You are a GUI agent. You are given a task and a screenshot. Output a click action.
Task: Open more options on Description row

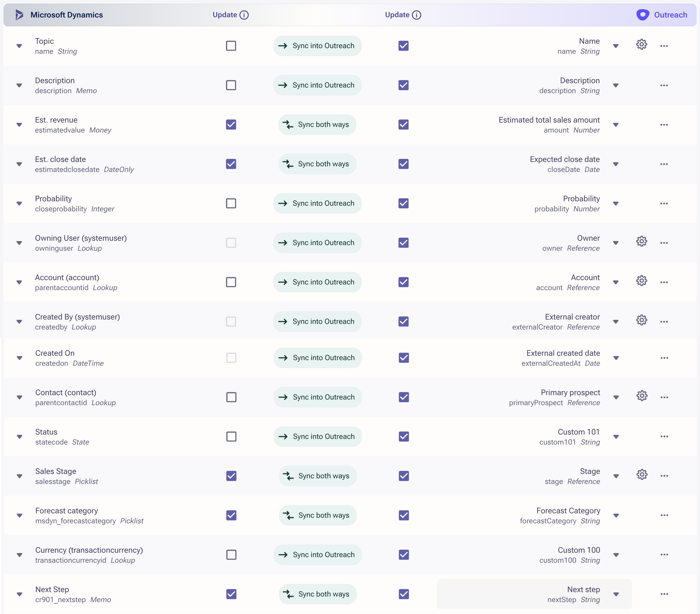(x=664, y=85)
